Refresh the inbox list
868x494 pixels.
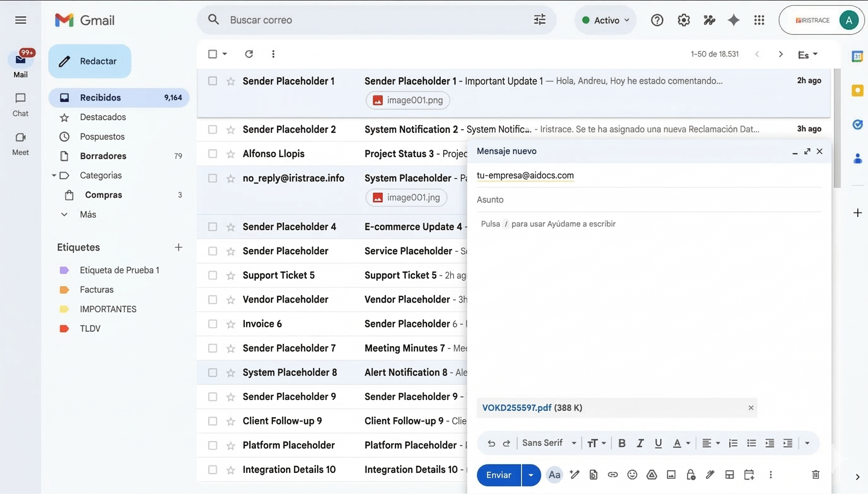tap(249, 54)
